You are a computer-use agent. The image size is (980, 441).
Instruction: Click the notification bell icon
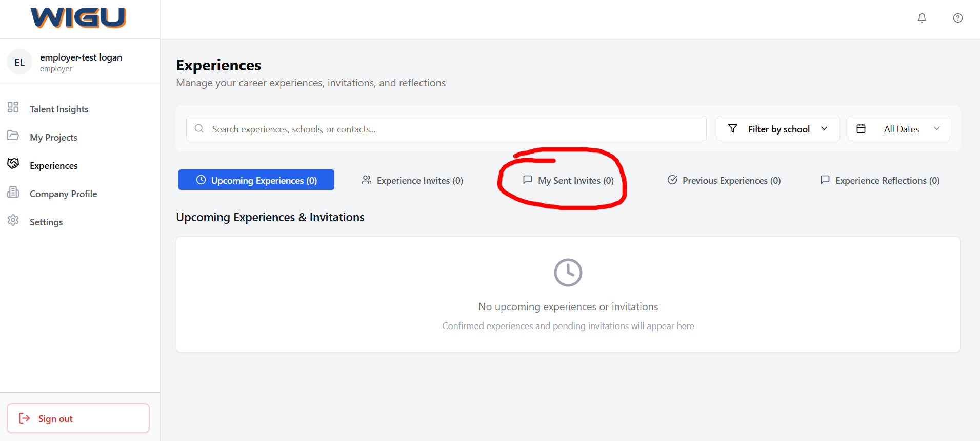point(922,18)
